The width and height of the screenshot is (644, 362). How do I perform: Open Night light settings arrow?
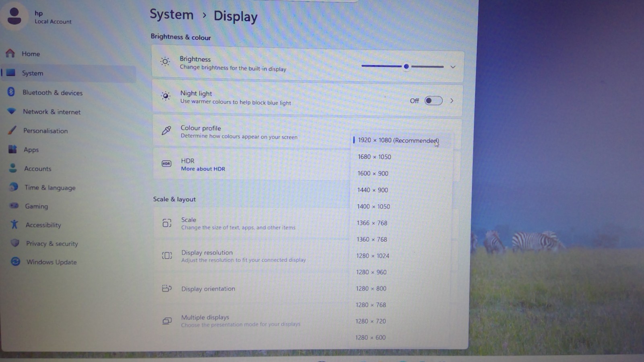pos(452,101)
